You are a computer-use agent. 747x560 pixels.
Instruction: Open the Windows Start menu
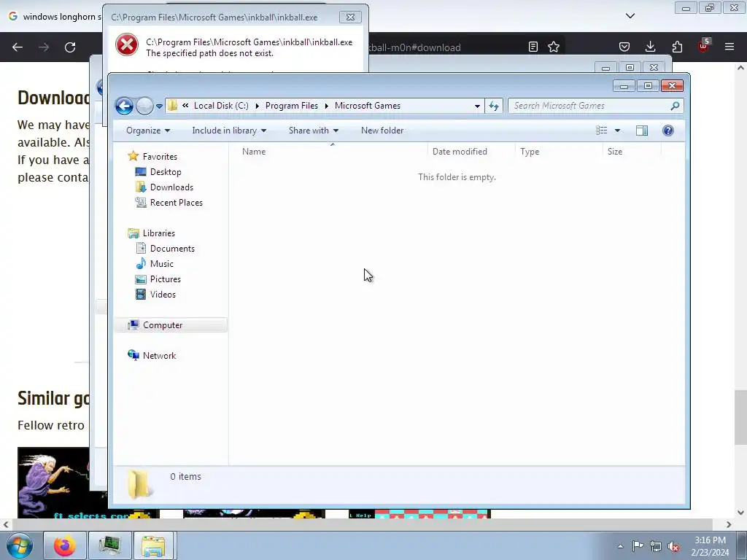click(20, 545)
